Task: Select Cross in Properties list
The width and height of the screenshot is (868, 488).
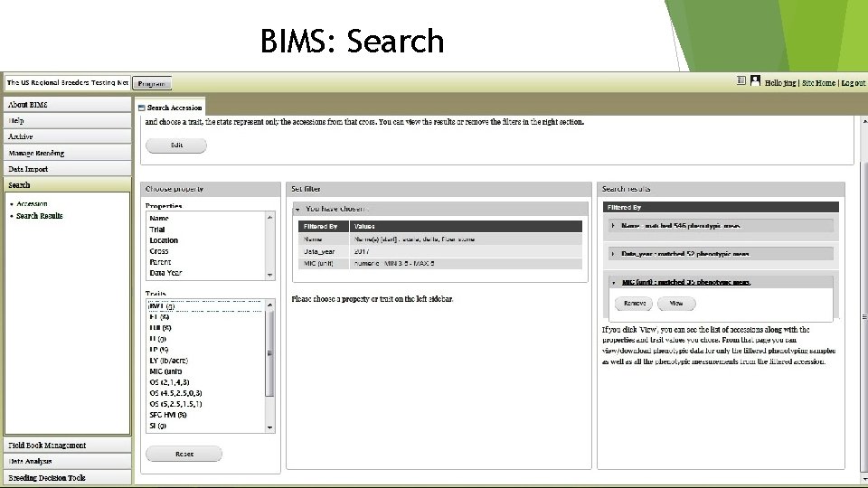Action: [x=159, y=251]
